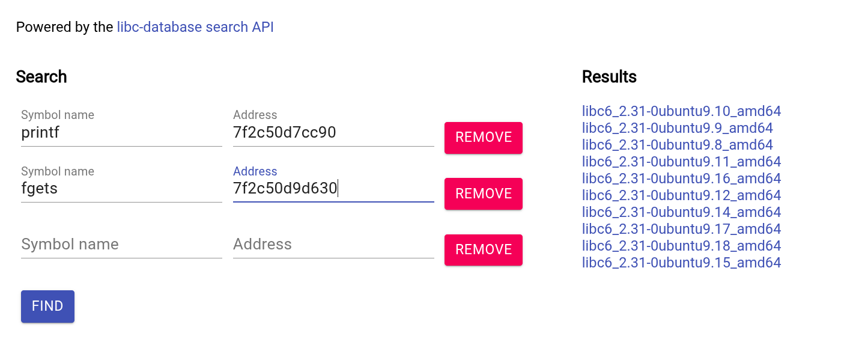The image size is (868, 357).
Task: Click the printf address field
Action: click(333, 133)
